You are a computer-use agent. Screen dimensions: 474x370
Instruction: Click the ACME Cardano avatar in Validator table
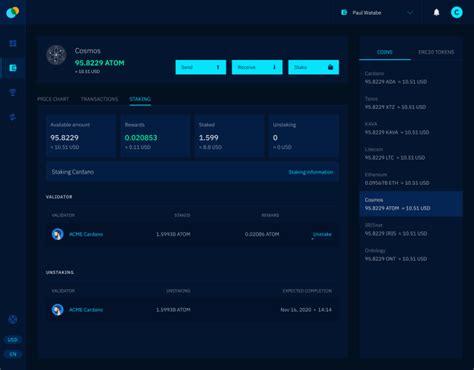[57, 234]
